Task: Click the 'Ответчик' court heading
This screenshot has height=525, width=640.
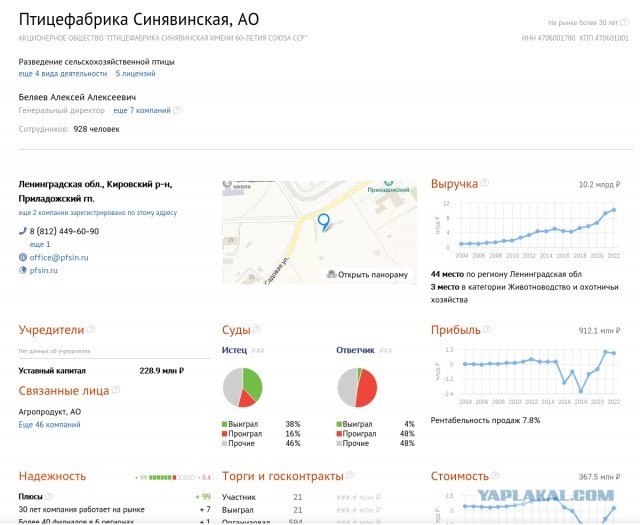Action: 355,350
